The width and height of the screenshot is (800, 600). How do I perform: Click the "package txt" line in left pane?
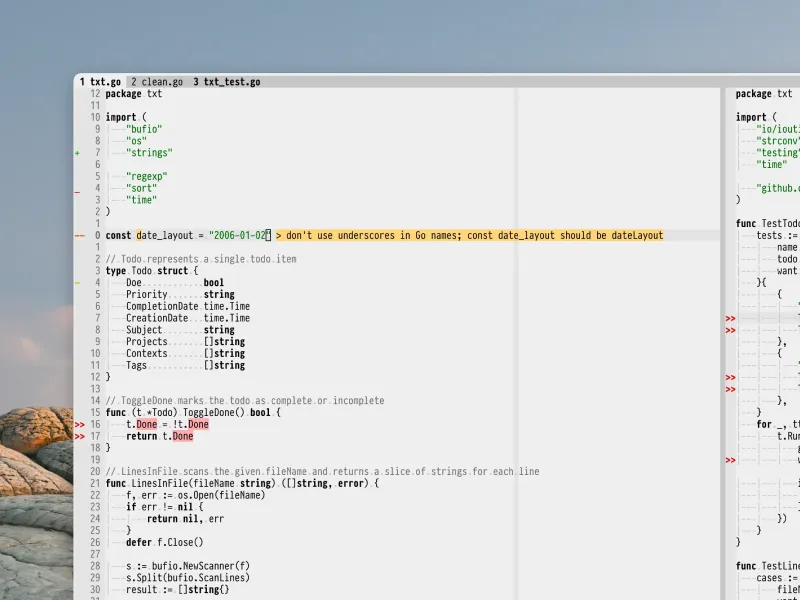click(134, 94)
